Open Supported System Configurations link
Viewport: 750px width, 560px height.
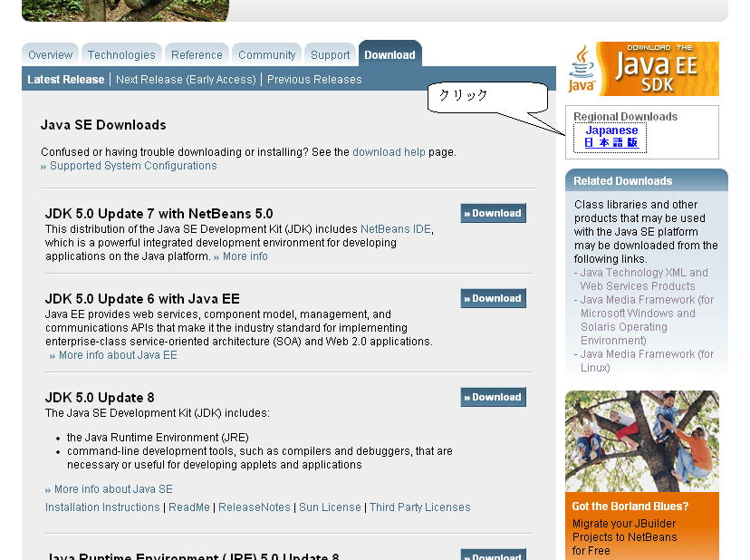pyautogui.click(x=133, y=166)
